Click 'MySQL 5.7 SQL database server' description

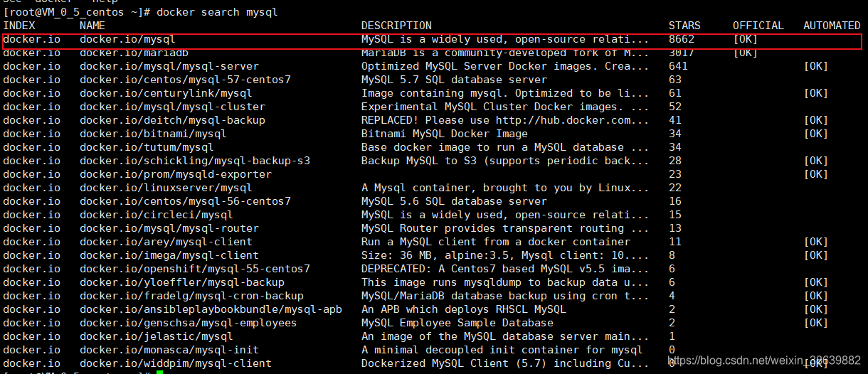point(454,80)
